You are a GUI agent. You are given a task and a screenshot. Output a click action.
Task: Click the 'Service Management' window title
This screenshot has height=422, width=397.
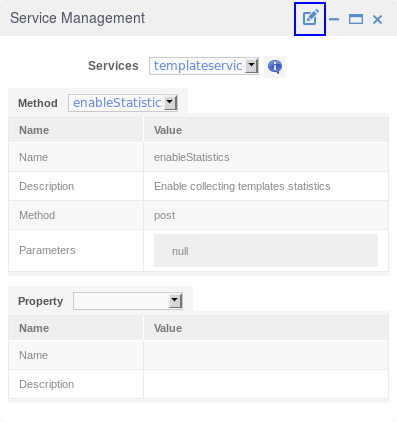click(x=77, y=18)
